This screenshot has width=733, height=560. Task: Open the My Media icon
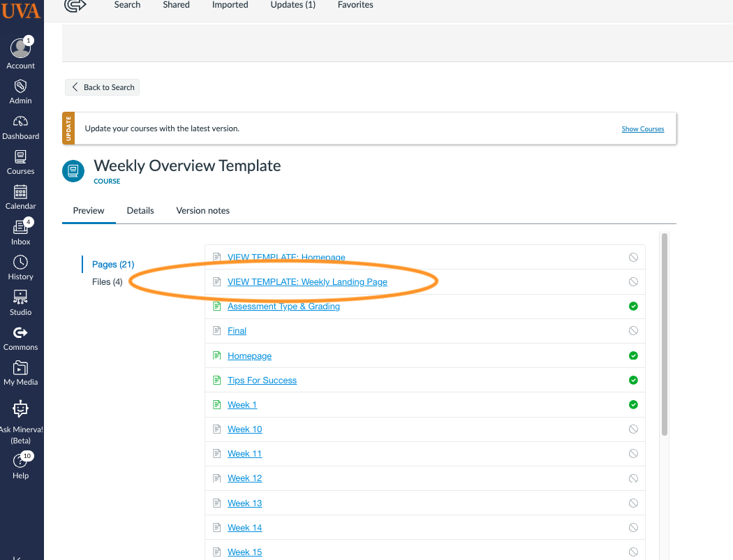coord(20,368)
